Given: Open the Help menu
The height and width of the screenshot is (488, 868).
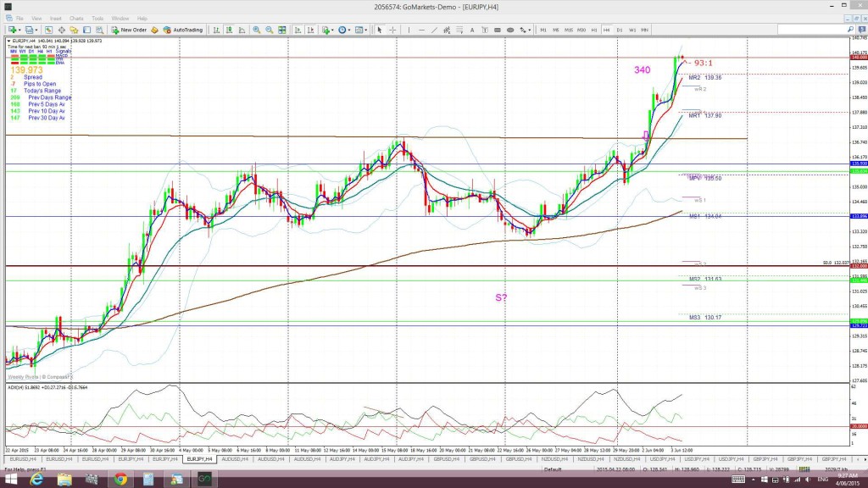Looking at the screenshot, I should pos(142,19).
